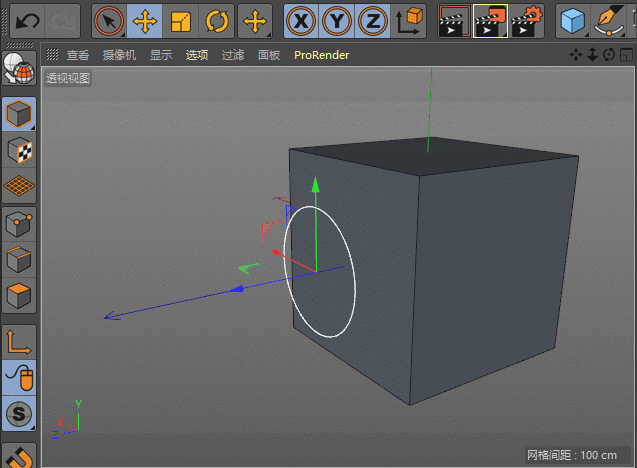Choose the Scale tool

coord(181,20)
